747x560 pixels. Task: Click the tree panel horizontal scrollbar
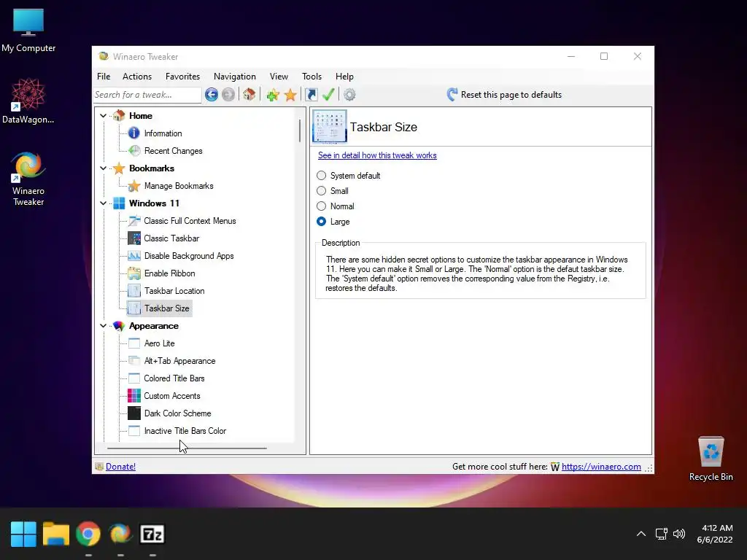click(x=187, y=448)
